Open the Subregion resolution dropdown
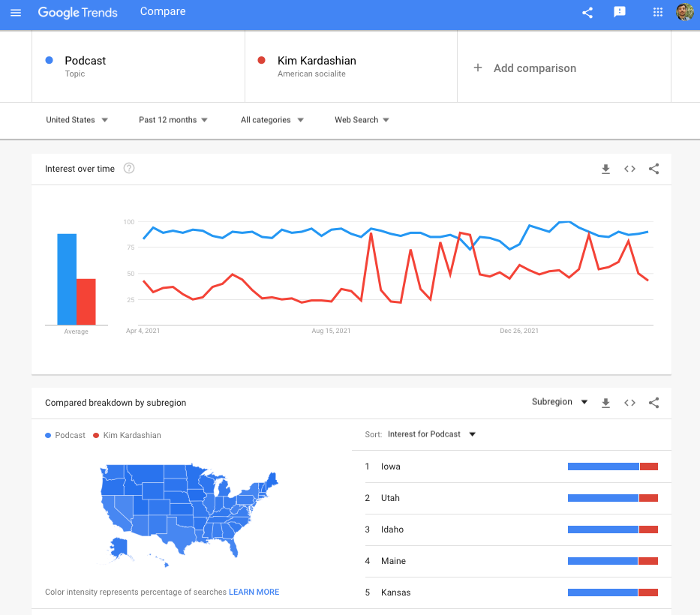The width and height of the screenshot is (700, 615). [560, 402]
